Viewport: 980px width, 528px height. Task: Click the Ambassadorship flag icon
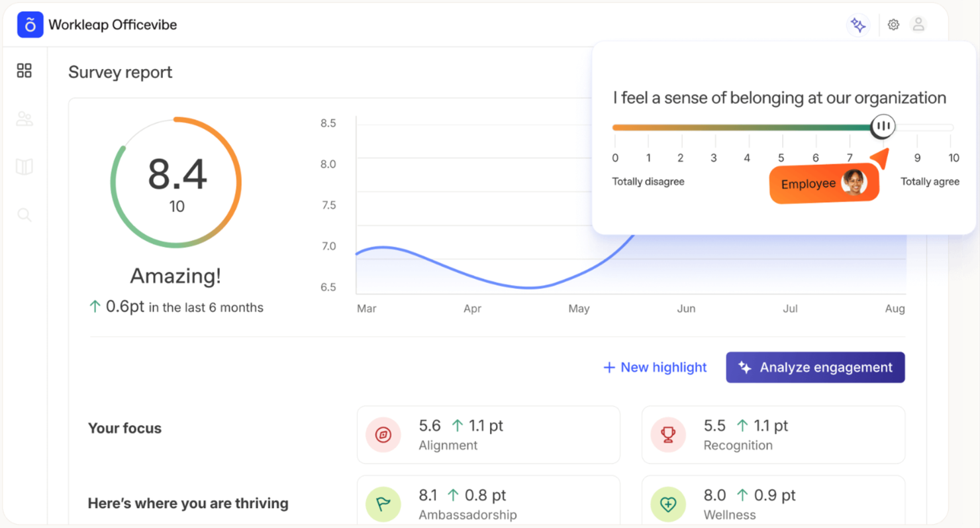tap(383, 504)
